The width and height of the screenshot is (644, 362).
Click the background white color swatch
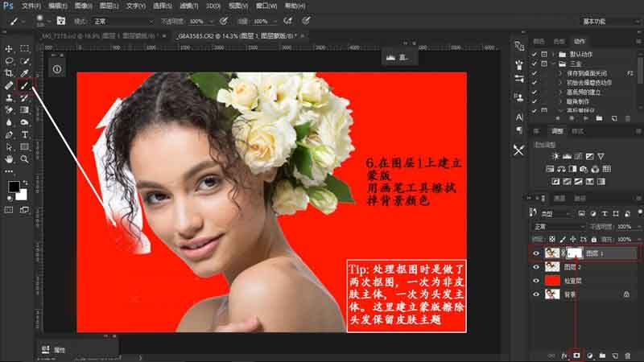[23, 195]
